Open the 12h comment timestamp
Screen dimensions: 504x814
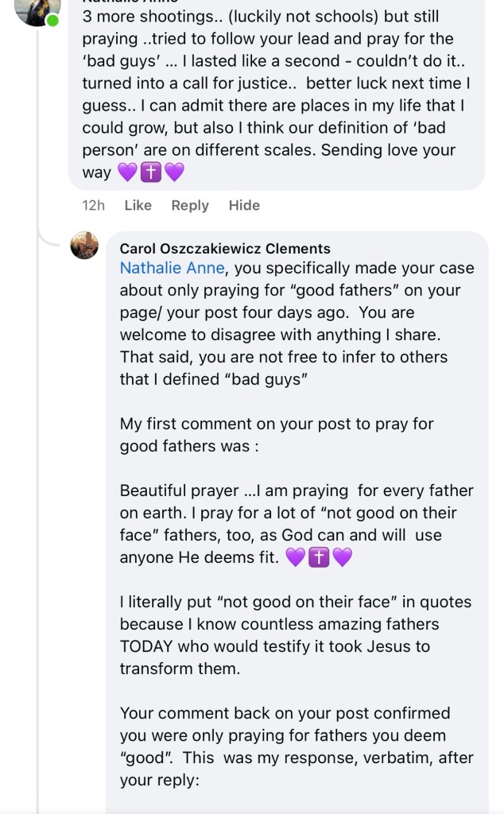93,205
